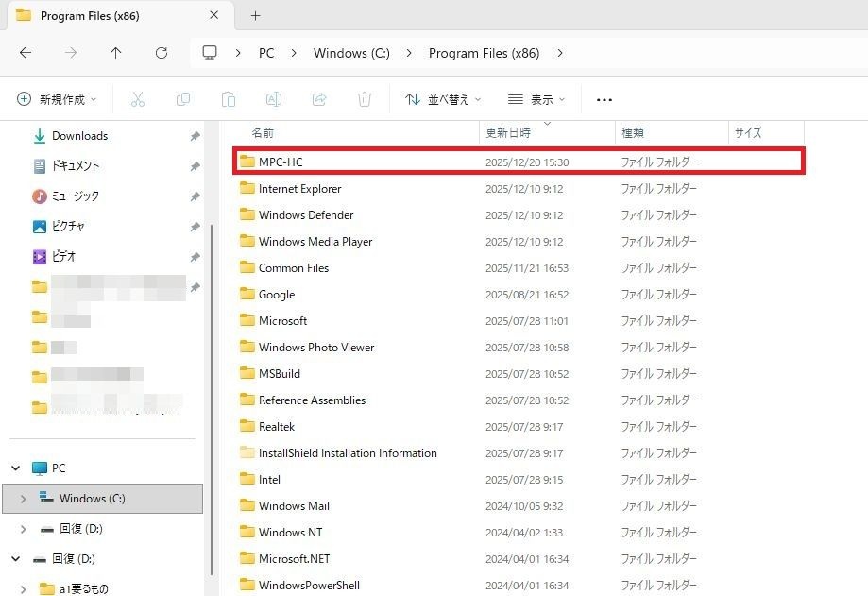868x596 pixels.
Task: Add a new tab with plus button
Action: click(x=255, y=16)
